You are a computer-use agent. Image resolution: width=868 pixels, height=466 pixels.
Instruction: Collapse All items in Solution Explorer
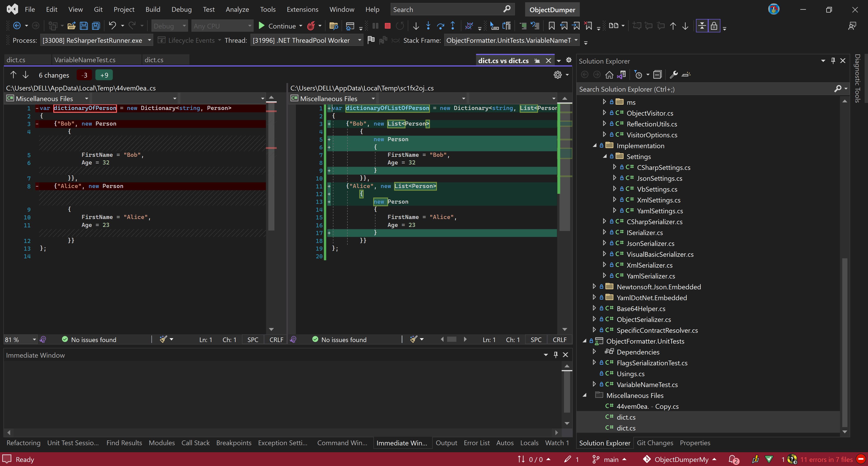click(657, 74)
